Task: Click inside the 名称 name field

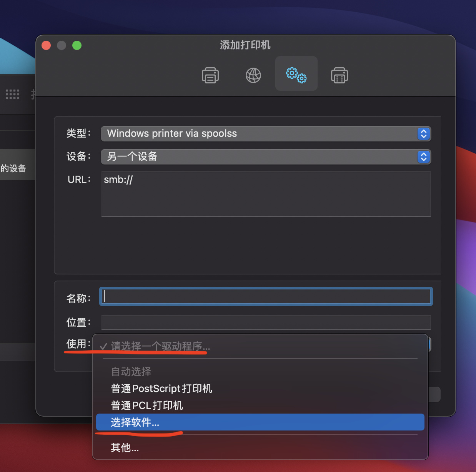Action: coord(266,296)
